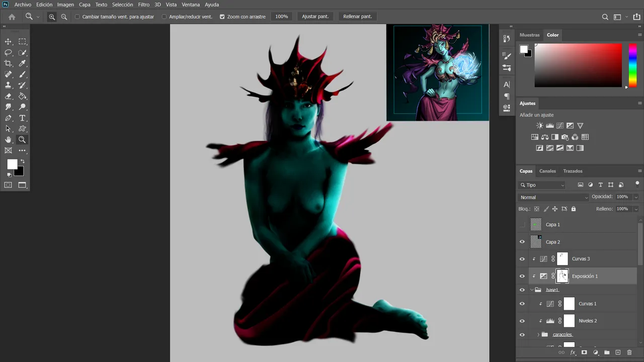Click the foreground color swatch in toolbox
The height and width of the screenshot is (362, 644).
12,164
